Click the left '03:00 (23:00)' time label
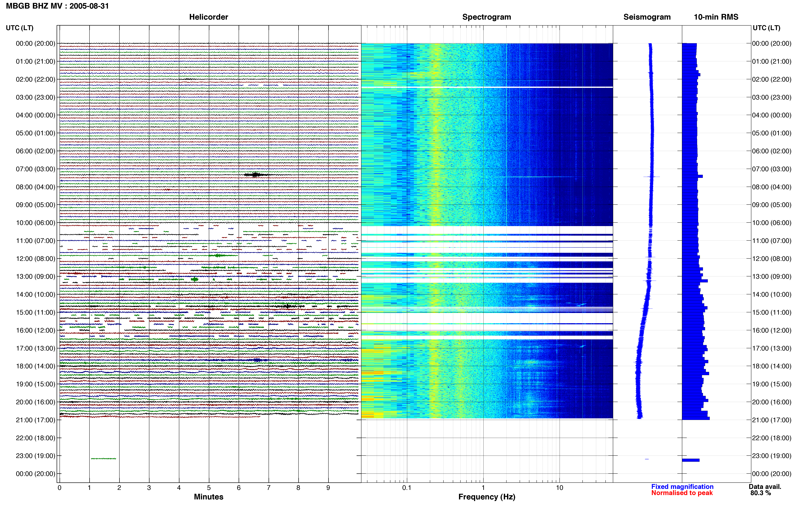The width and height of the screenshot is (812, 508). [36, 97]
